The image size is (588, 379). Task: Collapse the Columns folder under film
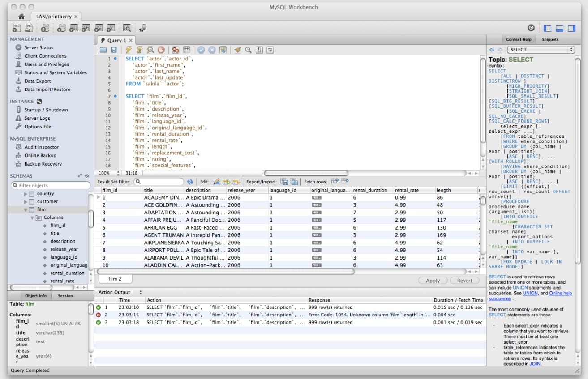(x=32, y=217)
